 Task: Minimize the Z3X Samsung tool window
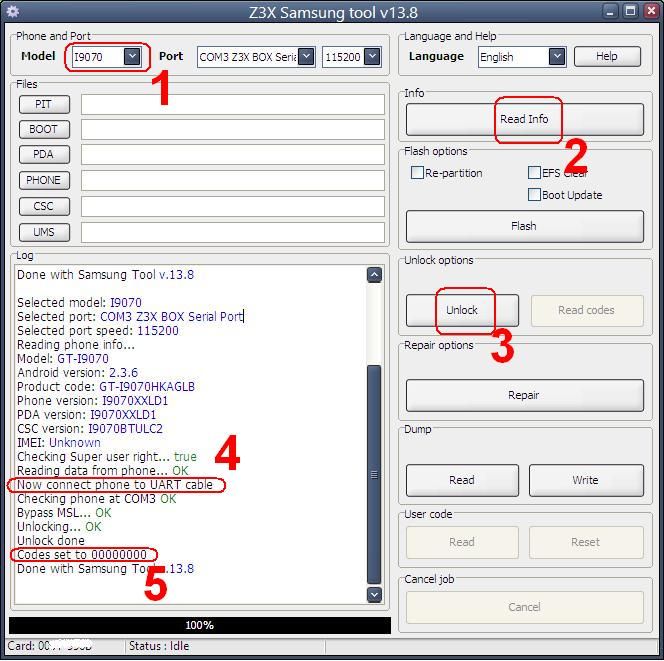click(610, 11)
